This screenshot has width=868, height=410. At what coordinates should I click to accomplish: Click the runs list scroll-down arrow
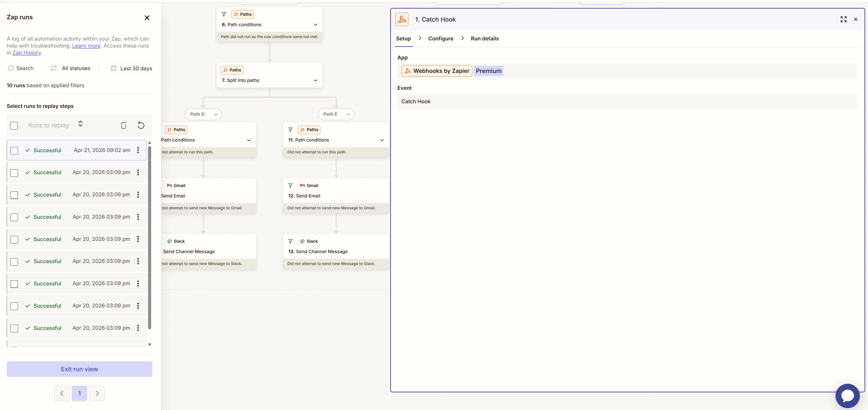pos(150,345)
